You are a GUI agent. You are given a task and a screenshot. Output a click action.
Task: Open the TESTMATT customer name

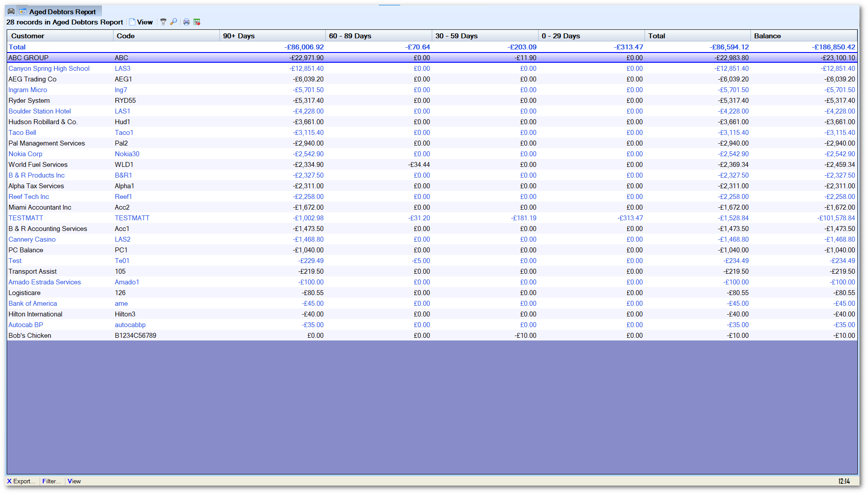(26, 218)
